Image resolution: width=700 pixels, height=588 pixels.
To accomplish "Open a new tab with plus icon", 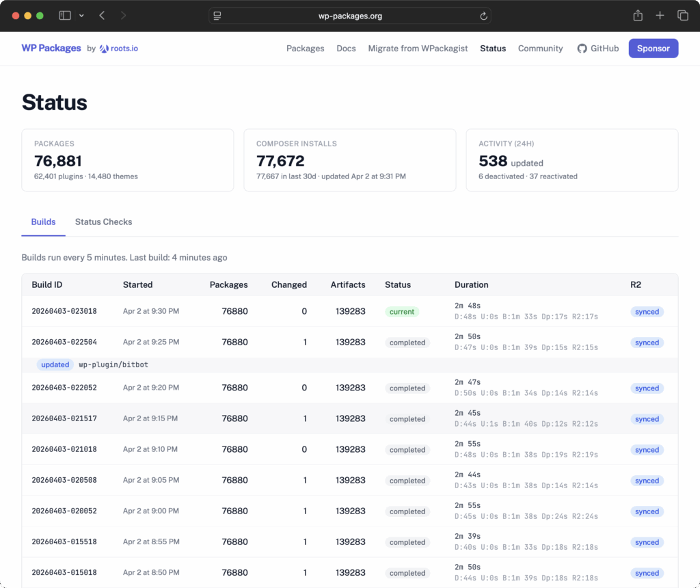I will pyautogui.click(x=660, y=15).
